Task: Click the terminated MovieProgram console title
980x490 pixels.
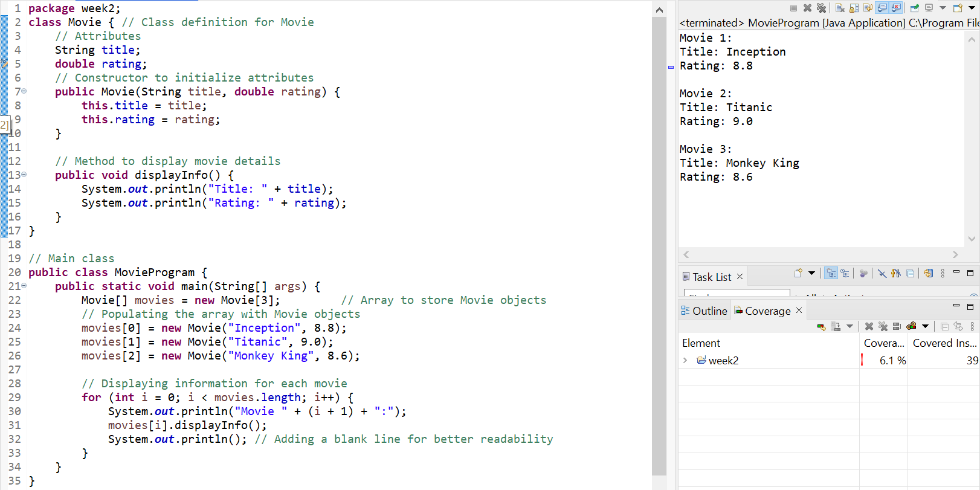Action: (830, 23)
